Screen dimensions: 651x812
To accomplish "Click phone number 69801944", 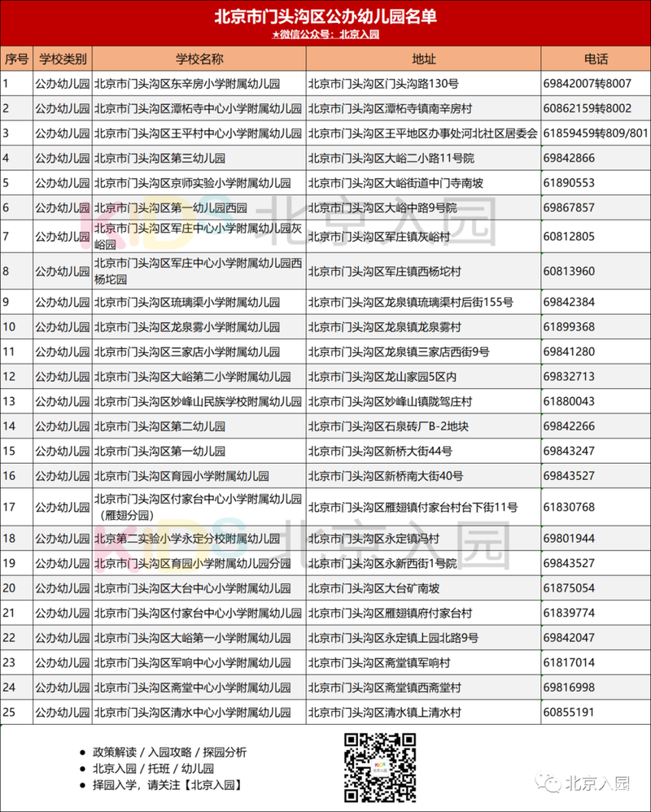I will (x=569, y=539).
